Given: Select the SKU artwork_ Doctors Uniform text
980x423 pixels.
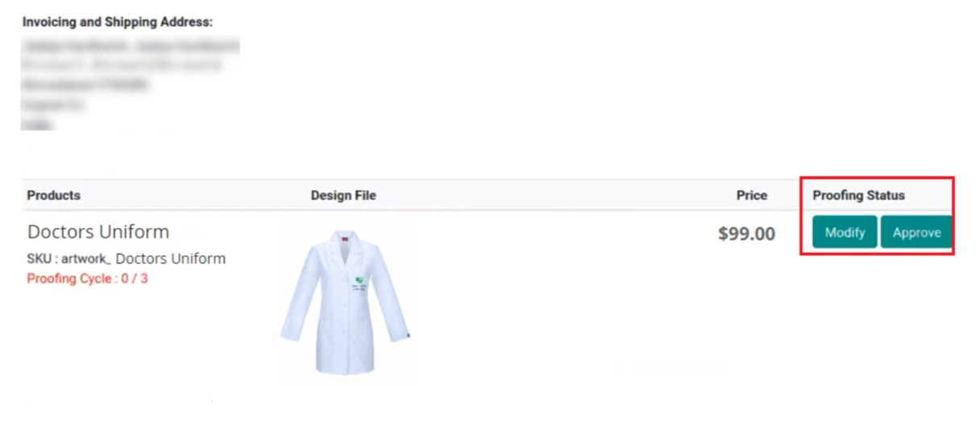Looking at the screenshot, I should (x=127, y=259).
